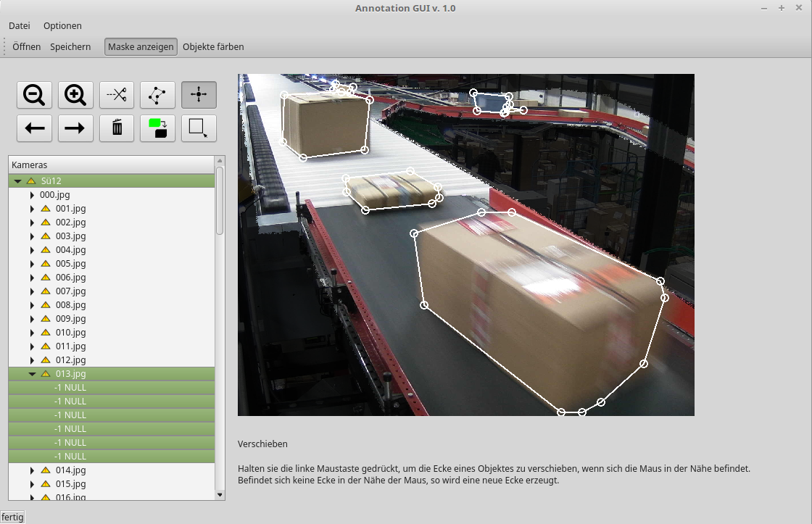Go to next image with right arrow

click(75, 128)
